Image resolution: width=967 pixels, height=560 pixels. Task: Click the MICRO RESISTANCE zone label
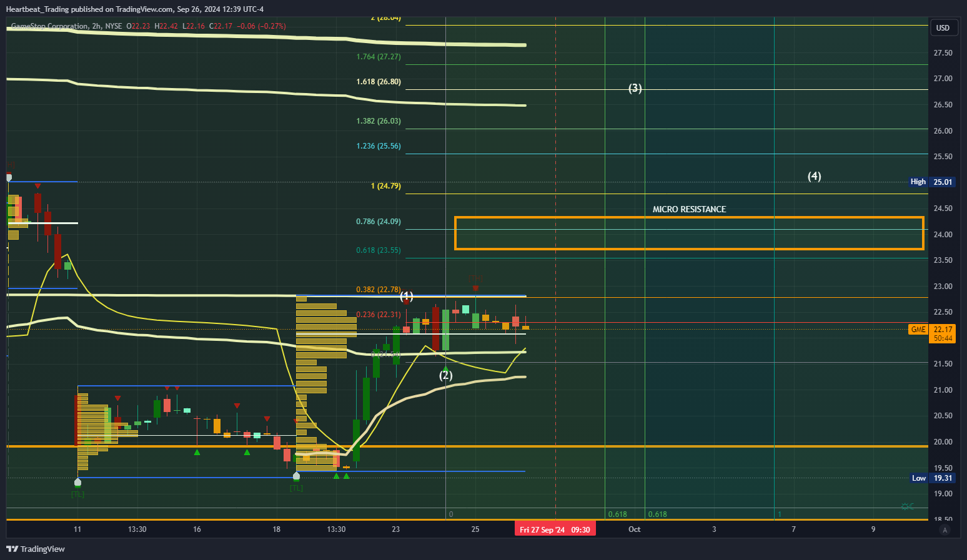[690, 209]
